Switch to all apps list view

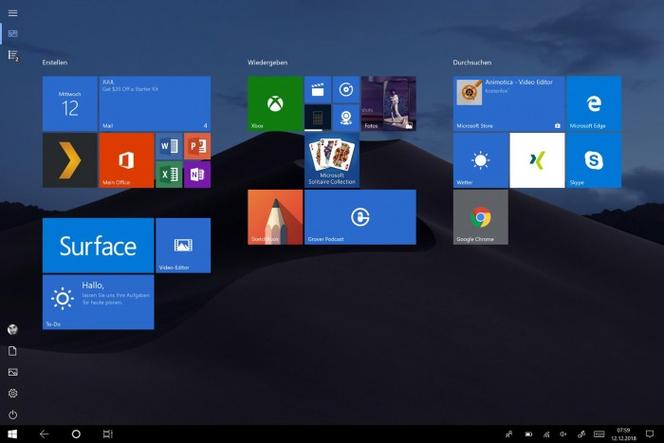[13, 55]
